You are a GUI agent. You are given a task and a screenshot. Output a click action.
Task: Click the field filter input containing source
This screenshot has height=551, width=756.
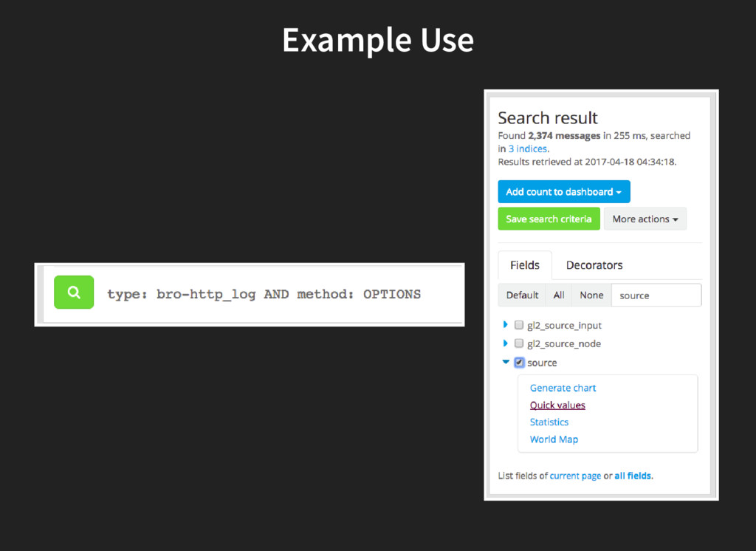656,295
